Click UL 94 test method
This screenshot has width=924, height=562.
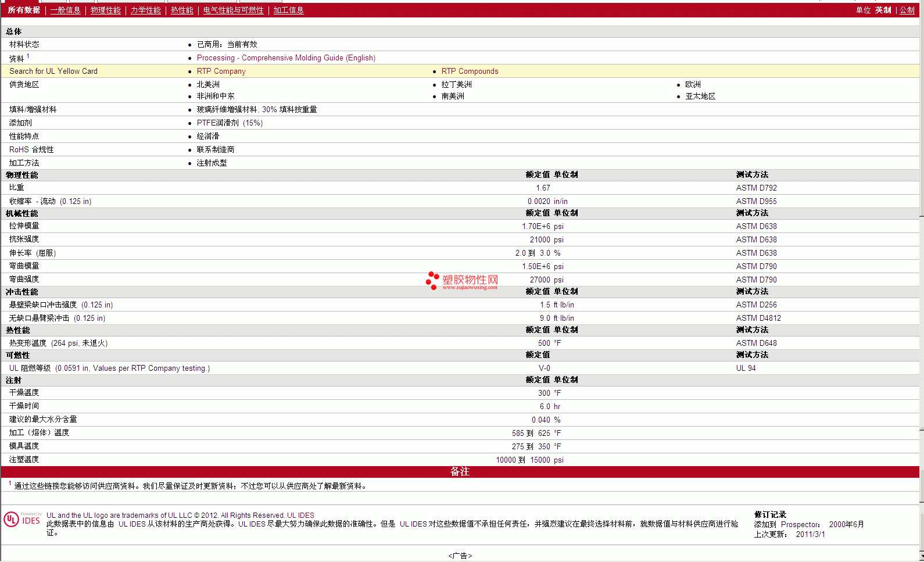[x=746, y=368]
